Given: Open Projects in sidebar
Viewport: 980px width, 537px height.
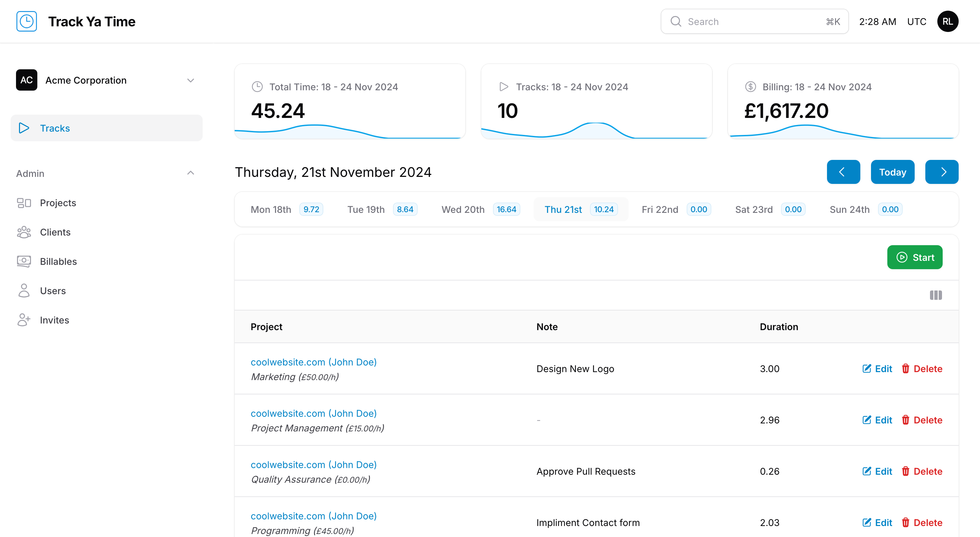Looking at the screenshot, I should click(58, 203).
